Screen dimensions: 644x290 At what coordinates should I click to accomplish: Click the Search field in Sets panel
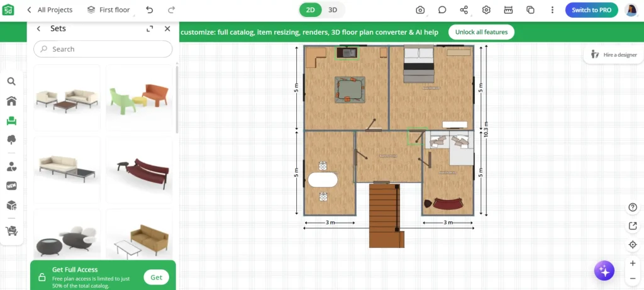click(x=103, y=49)
